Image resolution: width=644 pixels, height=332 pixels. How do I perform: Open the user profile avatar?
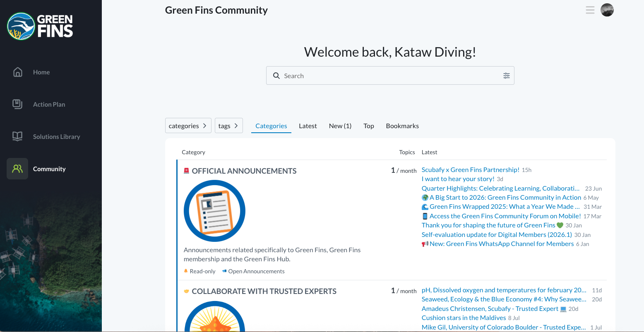point(607,10)
